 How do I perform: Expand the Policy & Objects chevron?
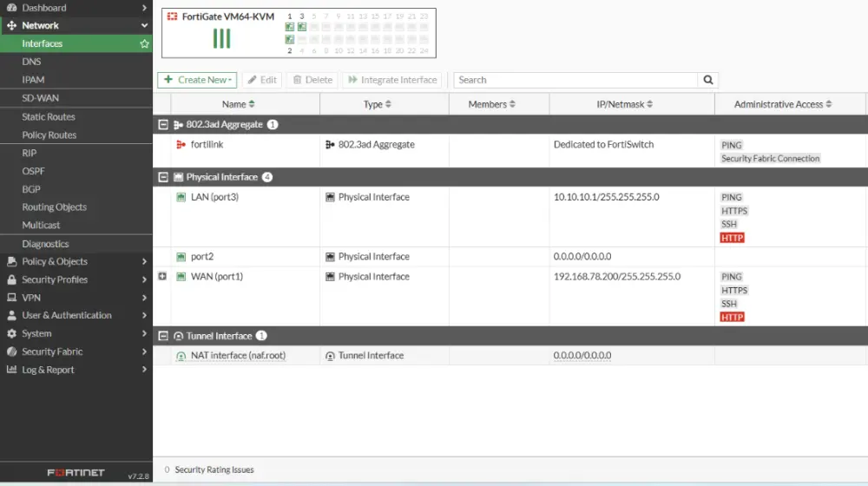coord(144,261)
